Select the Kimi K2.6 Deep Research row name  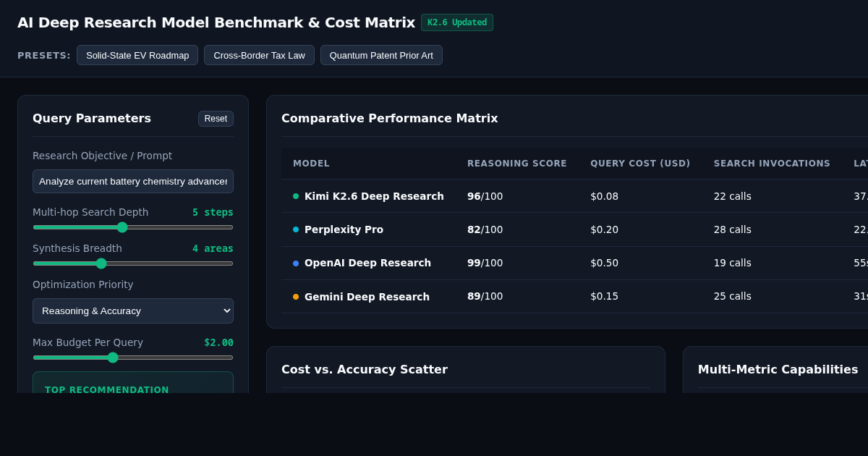[x=374, y=196]
